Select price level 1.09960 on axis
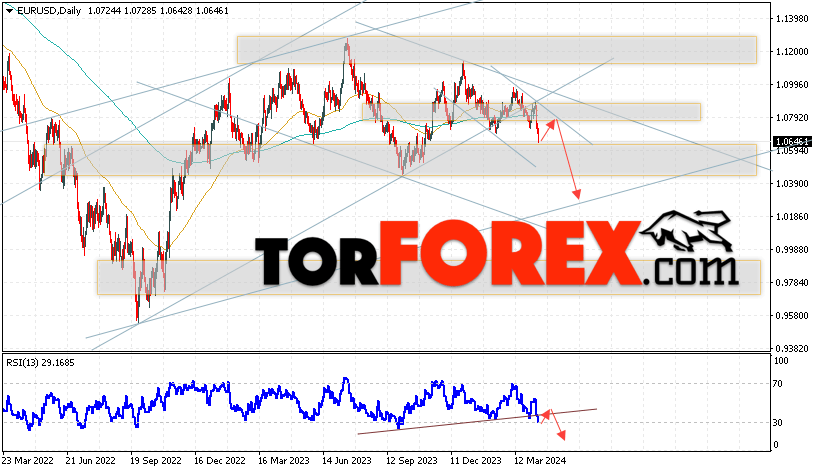816x472 pixels. point(792,84)
